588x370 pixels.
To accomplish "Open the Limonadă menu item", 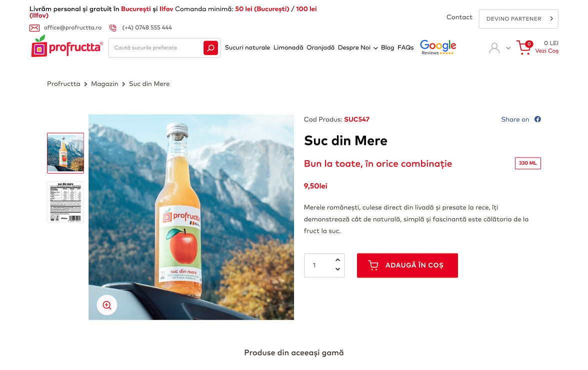I will 288,47.
